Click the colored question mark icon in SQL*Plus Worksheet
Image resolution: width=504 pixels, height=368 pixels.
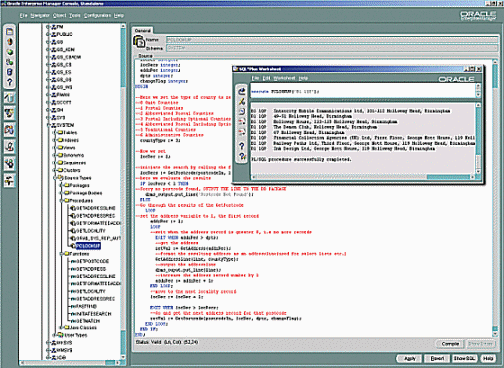242,156
